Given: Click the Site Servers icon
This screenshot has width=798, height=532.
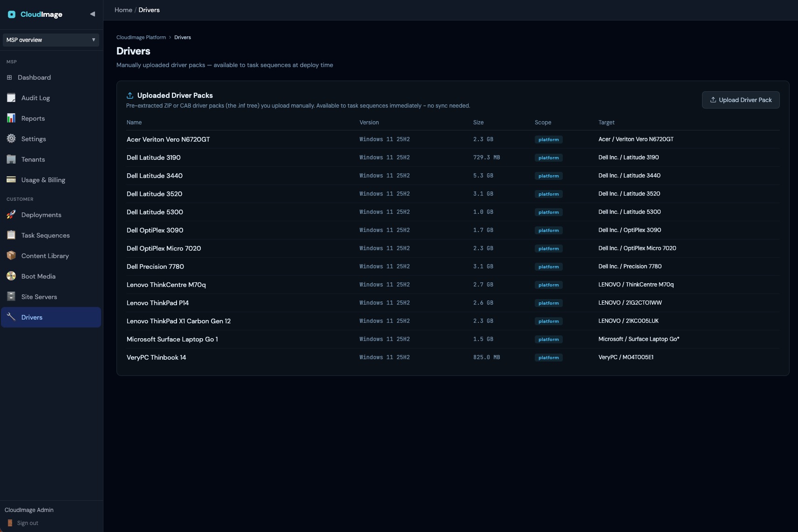Looking at the screenshot, I should [11, 297].
